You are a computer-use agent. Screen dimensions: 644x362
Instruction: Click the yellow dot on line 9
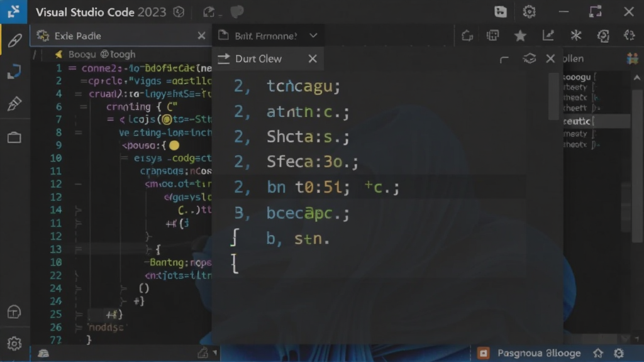(x=174, y=145)
